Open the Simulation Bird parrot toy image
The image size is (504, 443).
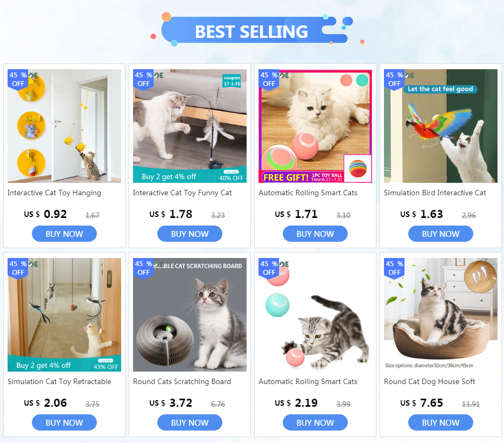(x=441, y=126)
